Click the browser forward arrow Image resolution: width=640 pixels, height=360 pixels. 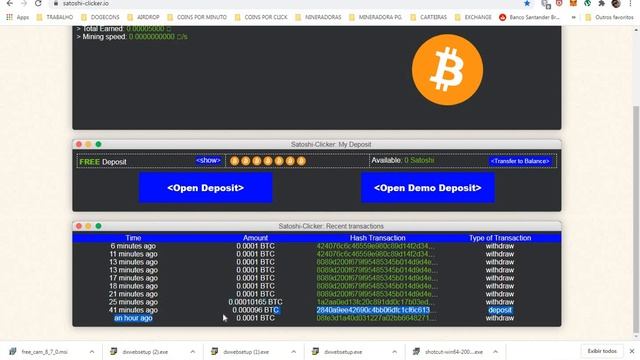pyautogui.click(x=24, y=3)
